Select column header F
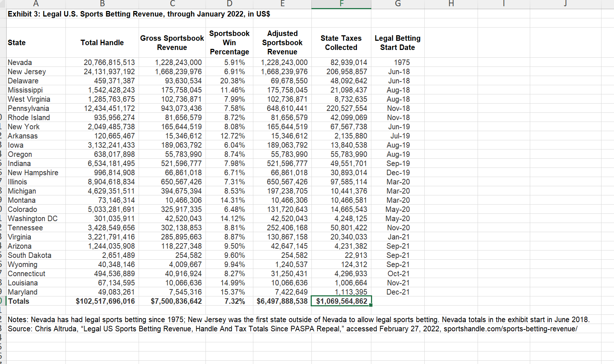Image resolution: width=614 pixels, height=364 pixels. (341, 4)
